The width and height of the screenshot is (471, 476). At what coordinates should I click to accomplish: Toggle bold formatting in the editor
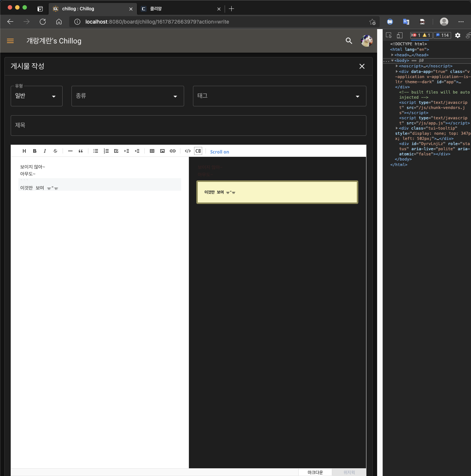click(x=35, y=151)
